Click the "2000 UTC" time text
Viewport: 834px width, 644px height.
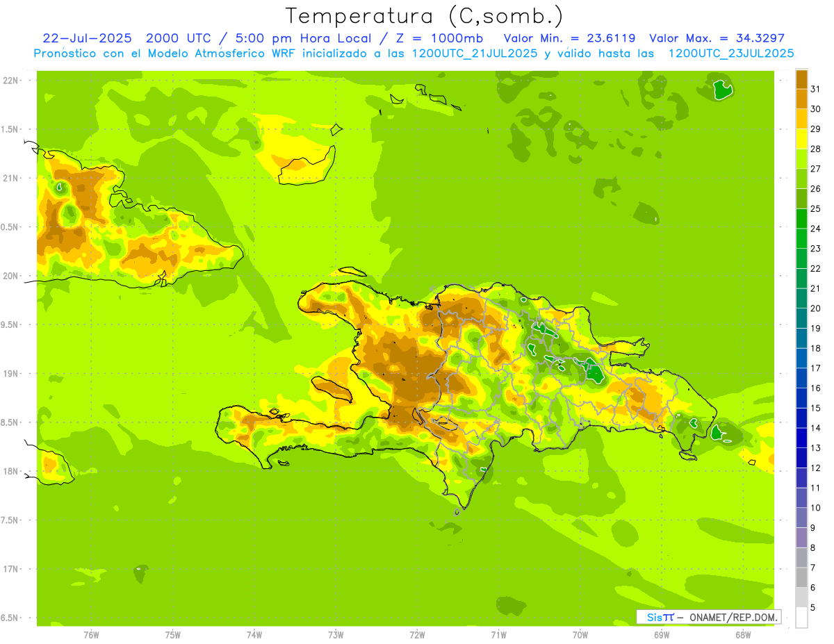[180, 38]
